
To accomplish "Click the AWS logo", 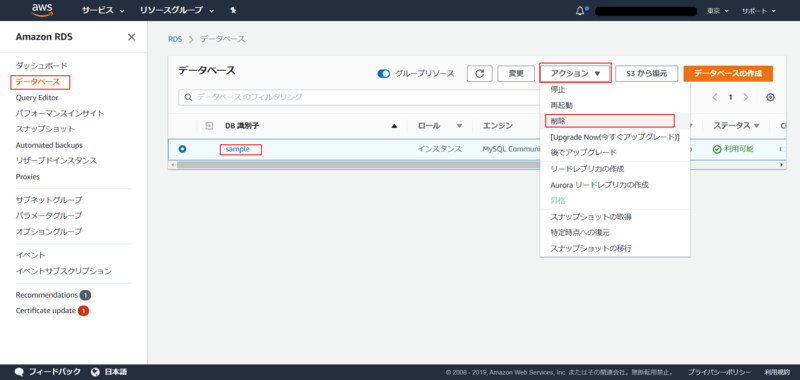I will click(x=42, y=10).
